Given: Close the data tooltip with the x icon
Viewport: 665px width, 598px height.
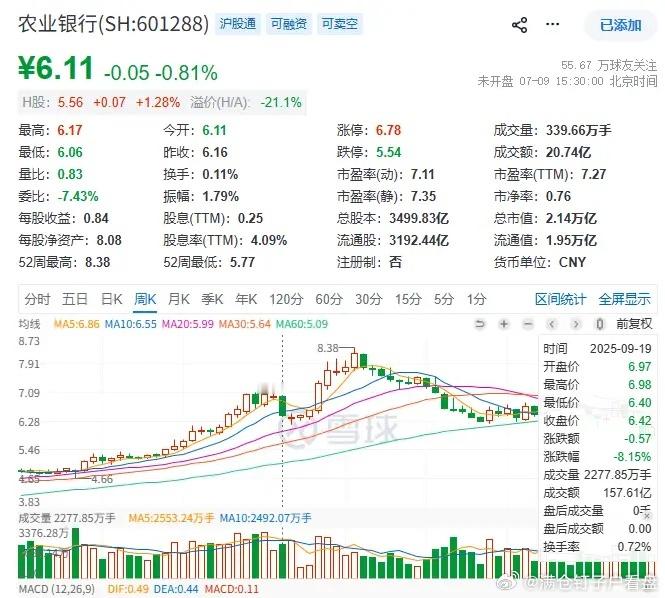Looking at the screenshot, I should pyautogui.click(x=647, y=516).
